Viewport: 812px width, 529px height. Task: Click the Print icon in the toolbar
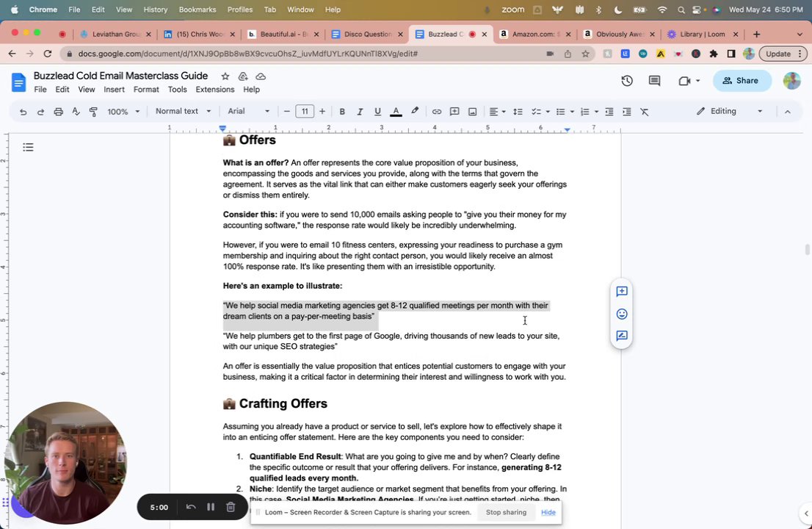[58, 112]
